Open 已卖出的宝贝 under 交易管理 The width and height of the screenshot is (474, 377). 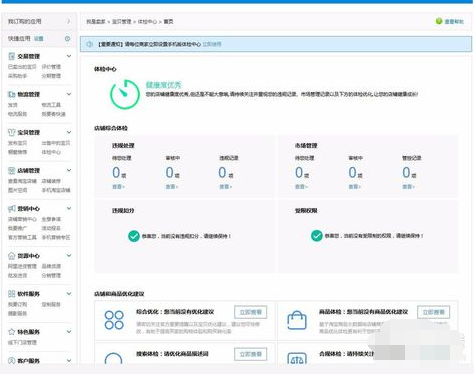(x=22, y=67)
